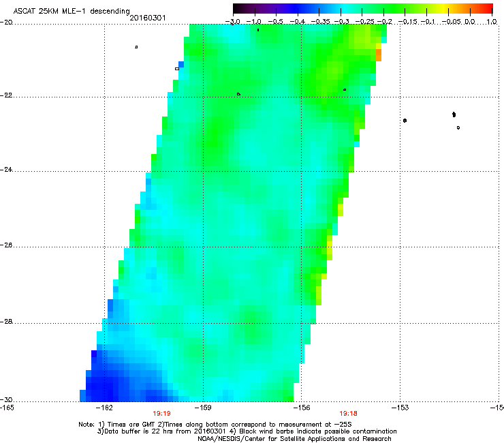The image size is (504, 443).
Task: Click the -0.3 colorbar label
Action: click(341, 22)
